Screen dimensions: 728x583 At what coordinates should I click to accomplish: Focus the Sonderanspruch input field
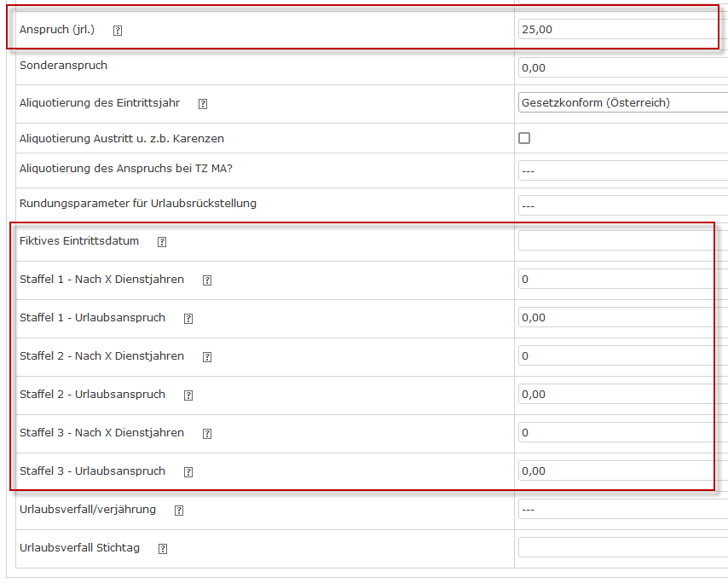coord(622,68)
